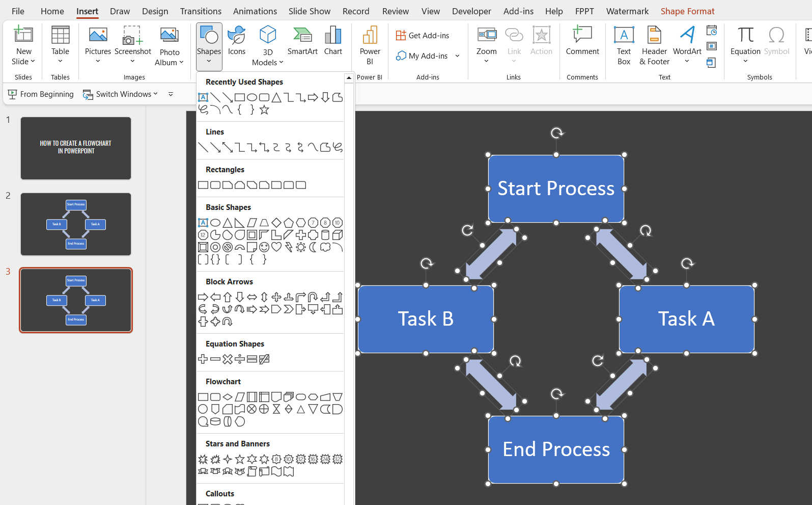The image size is (812, 505).
Task: Click the SmartArt icon in the ribbon
Action: coord(302,41)
